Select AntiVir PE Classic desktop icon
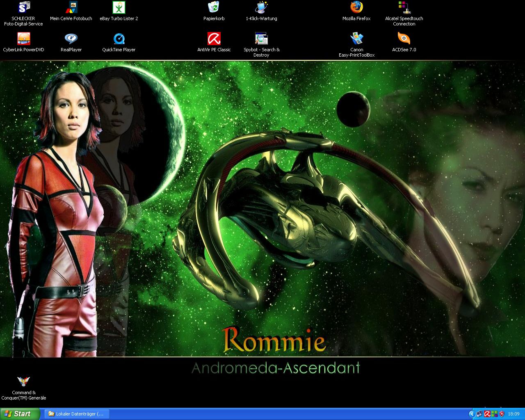The height and width of the screenshot is (420, 525). point(214,39)
